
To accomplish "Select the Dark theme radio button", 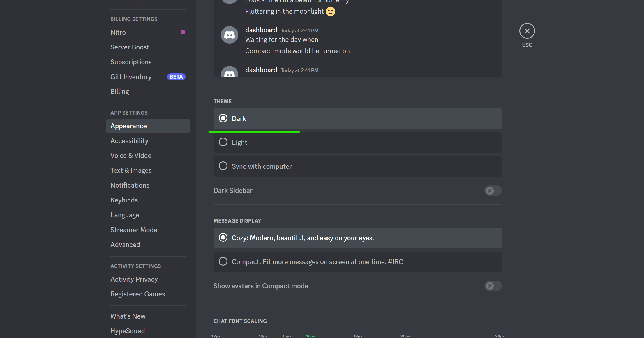I will tap(223, 119).
